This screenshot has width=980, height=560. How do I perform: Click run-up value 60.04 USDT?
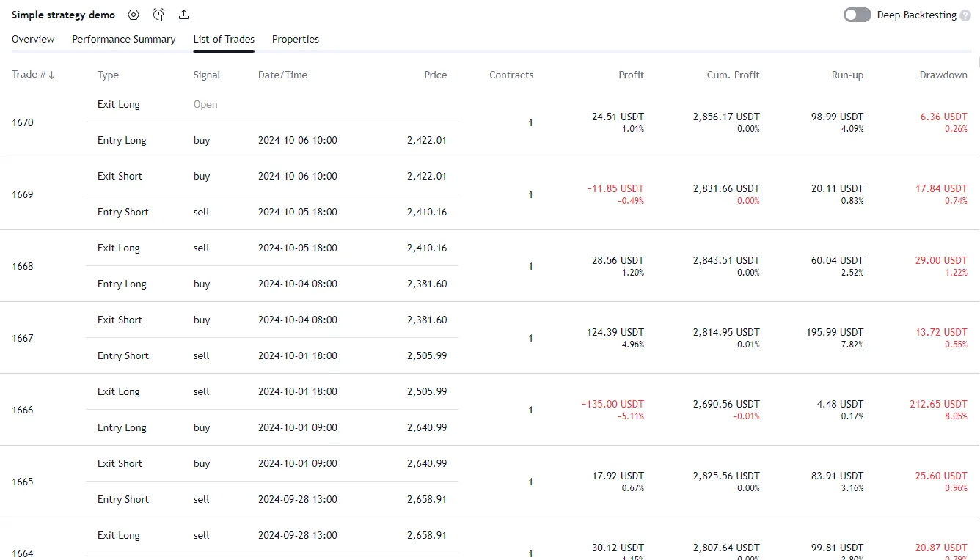point(838,260)
